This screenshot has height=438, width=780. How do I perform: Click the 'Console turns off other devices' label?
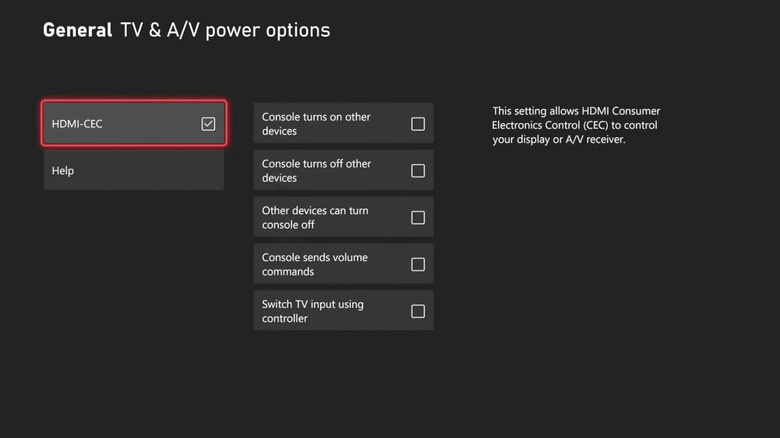click(x=316, y=171)
